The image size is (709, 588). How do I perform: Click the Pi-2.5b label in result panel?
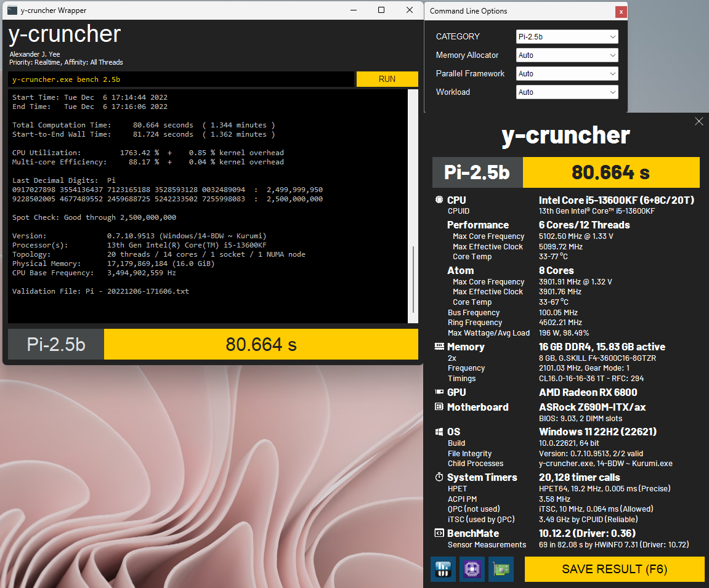pyautogui.click(x=477, y=172)
